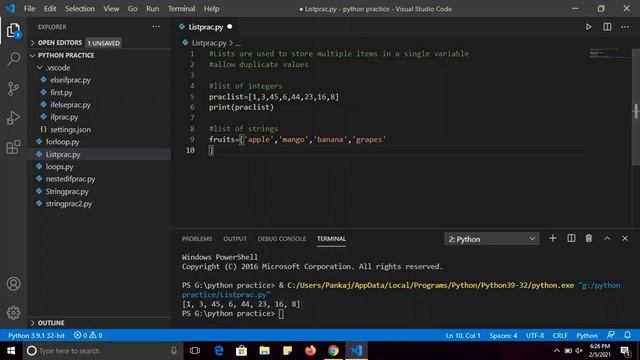Open the Help menu
Viewport: 640px width, 360px height.
(211, 9)
